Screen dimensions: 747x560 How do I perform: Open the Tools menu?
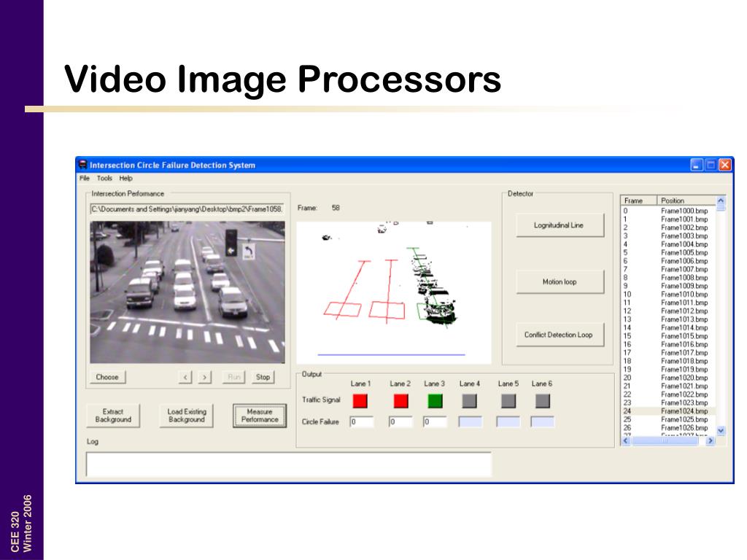click(104, 178)
